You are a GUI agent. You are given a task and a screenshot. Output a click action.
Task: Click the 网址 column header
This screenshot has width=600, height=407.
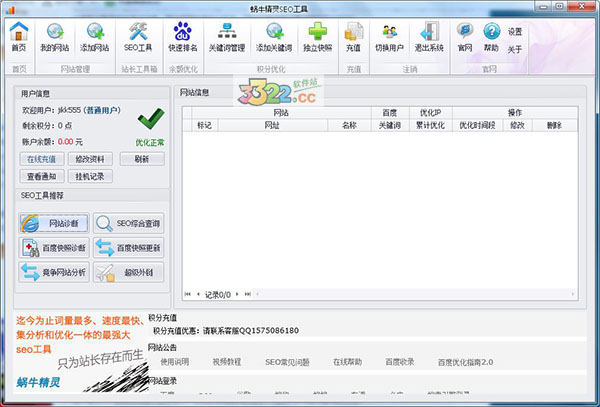pyautogui.click(x=272, y=125)
